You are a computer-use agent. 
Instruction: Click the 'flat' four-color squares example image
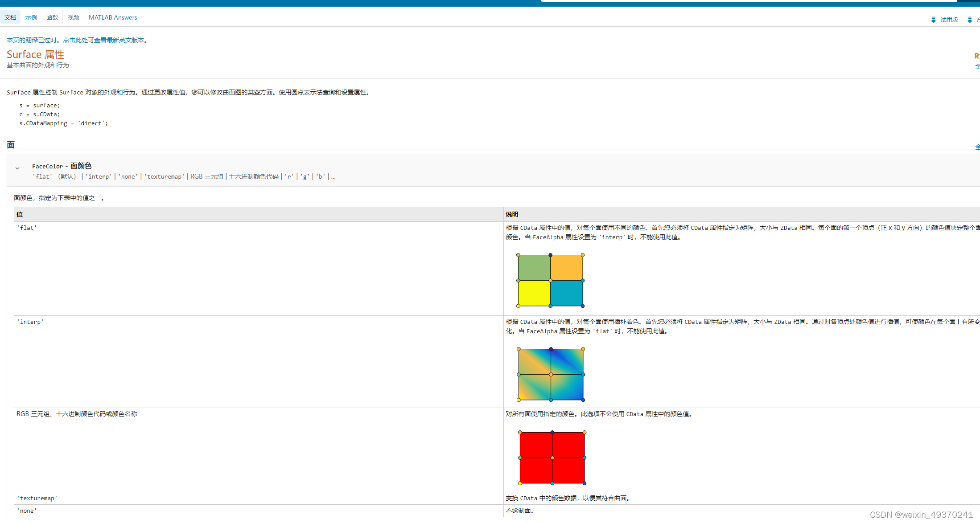click(x=550, y=281)
